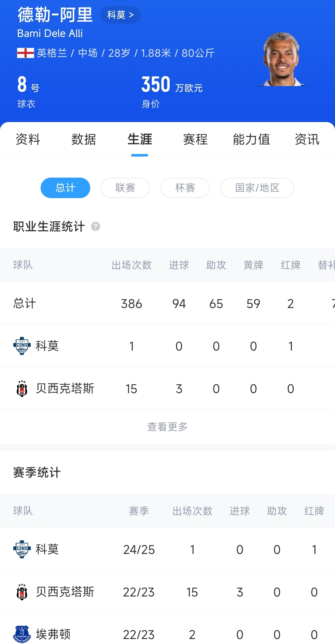This screenshot has height=644, width=335.
Task: Tap the Beşiktaş crest in career stats
Action: [x=22, y=389]
